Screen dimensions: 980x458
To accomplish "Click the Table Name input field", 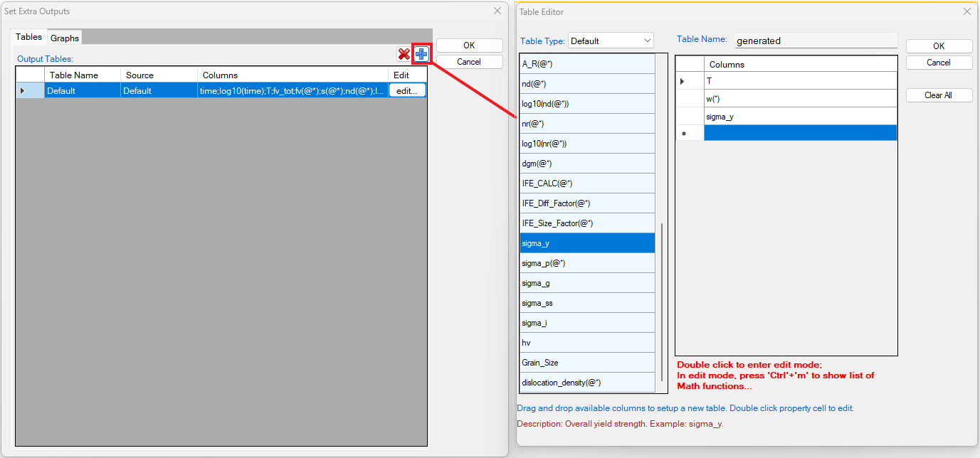I will [816, 41].
